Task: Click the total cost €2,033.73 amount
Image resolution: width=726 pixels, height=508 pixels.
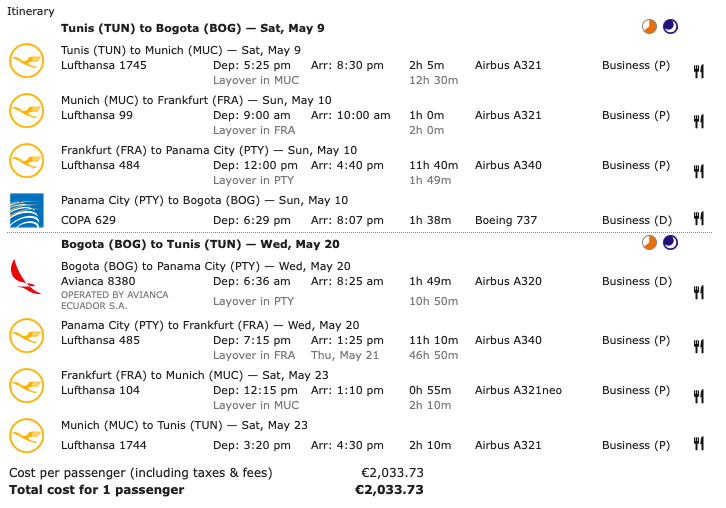Action: tap(389, 490)
